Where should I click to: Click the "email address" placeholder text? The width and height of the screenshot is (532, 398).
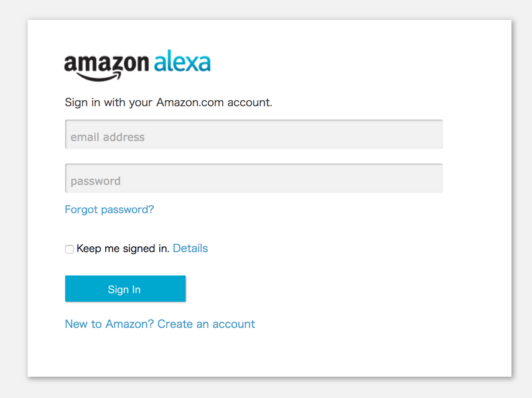point(108,137)
